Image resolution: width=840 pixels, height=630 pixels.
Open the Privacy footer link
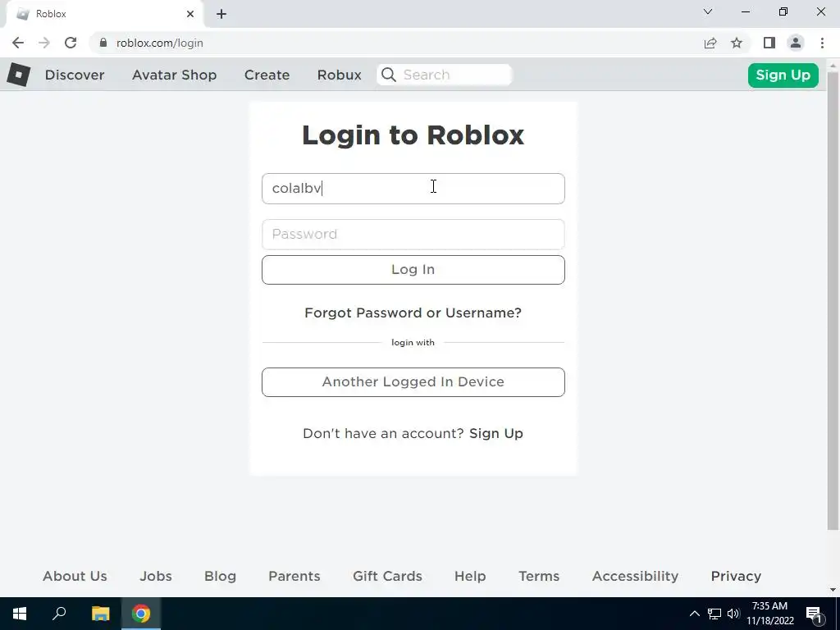click(736, 576)
